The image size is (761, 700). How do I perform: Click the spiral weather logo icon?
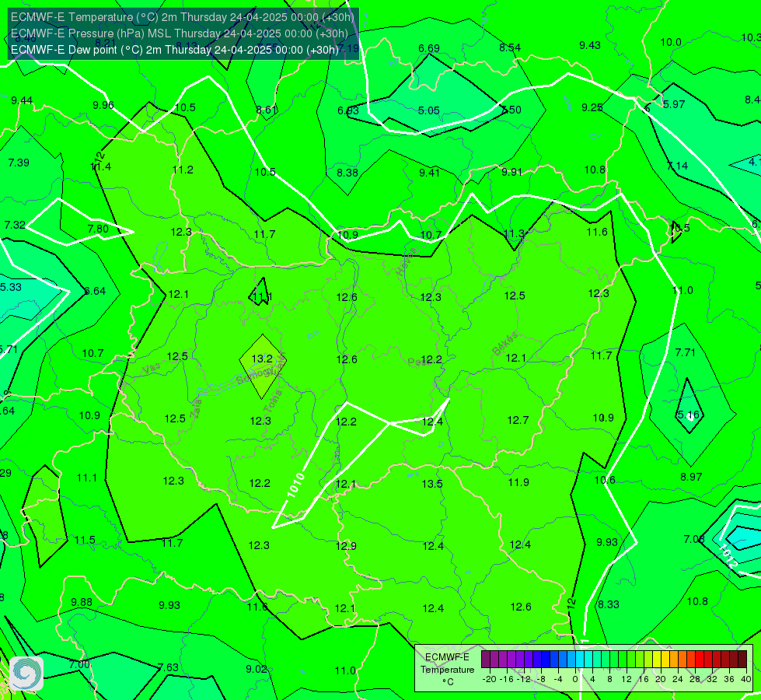coord(26,674)
